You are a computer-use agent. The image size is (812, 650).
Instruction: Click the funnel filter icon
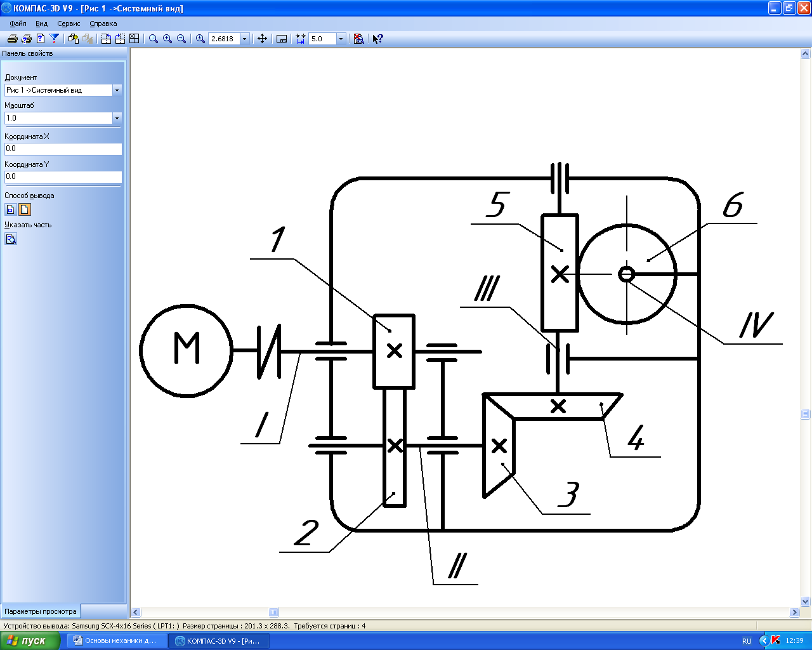tap(55, 39)
